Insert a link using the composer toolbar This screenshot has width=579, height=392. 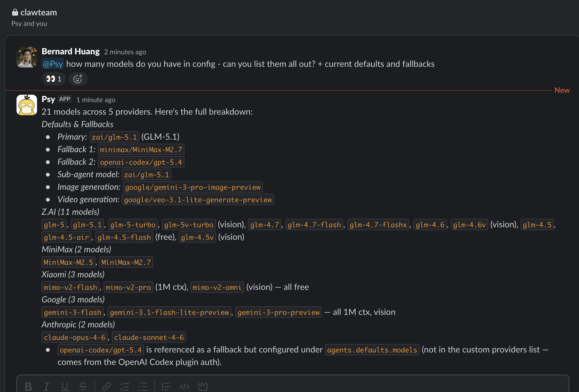pyautogui.click(x=107, y=386)
